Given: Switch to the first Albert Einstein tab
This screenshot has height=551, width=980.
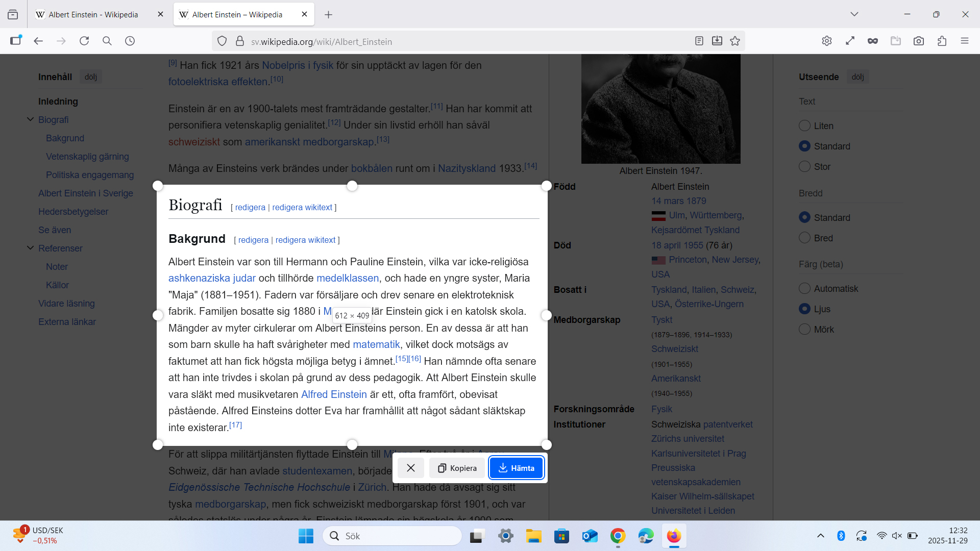Looking at the screenshot, I should (93, 14).
